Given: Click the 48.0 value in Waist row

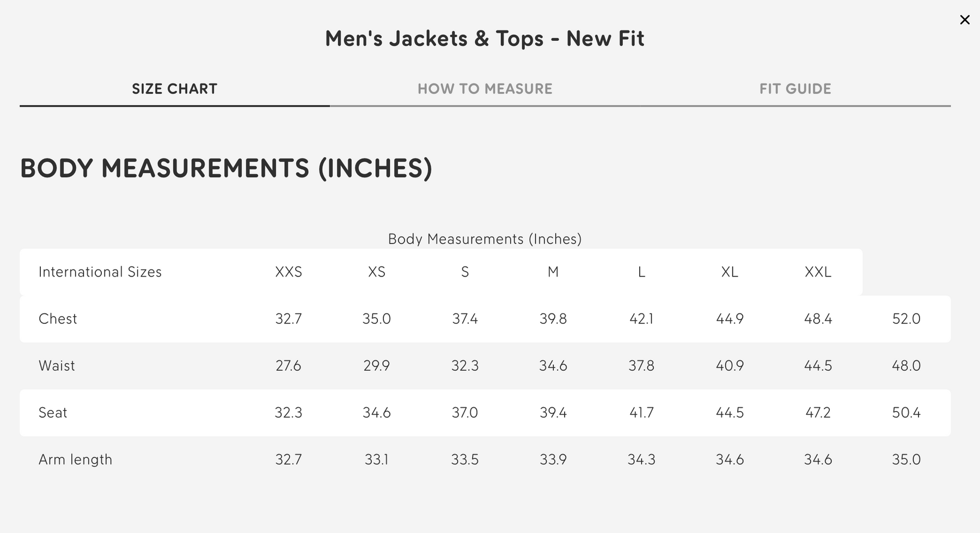Looking at the screenshot, I should pos(906,365).
